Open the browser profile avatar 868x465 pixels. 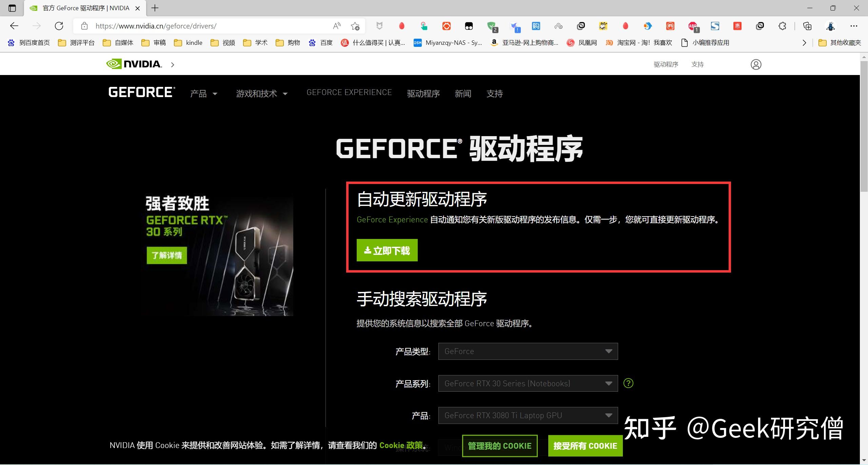pyautogui.click(x=830, y=26)
